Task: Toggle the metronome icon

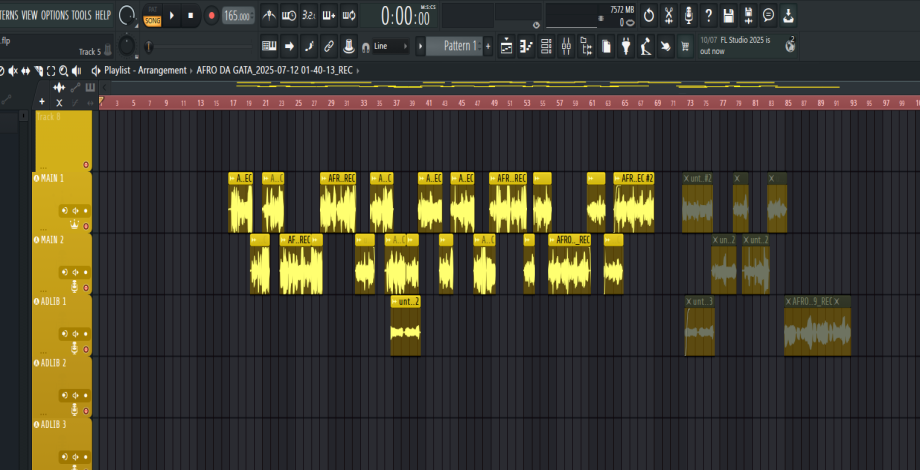Action: (x=269, y=16)
